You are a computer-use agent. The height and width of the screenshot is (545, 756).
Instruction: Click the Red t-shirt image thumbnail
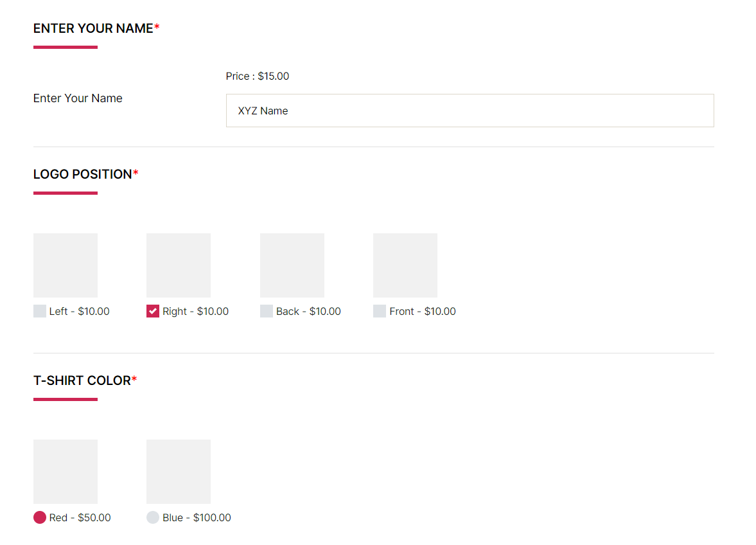coord(66,472)
